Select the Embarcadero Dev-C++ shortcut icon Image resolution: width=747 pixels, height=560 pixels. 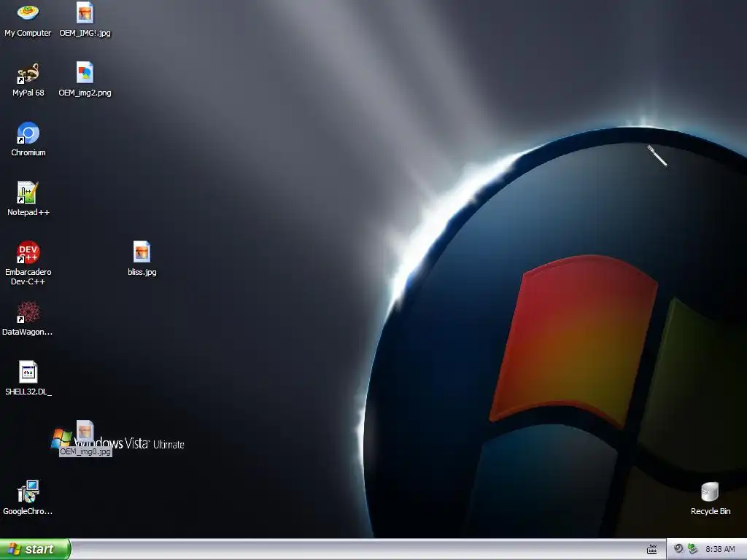(28, 252)
